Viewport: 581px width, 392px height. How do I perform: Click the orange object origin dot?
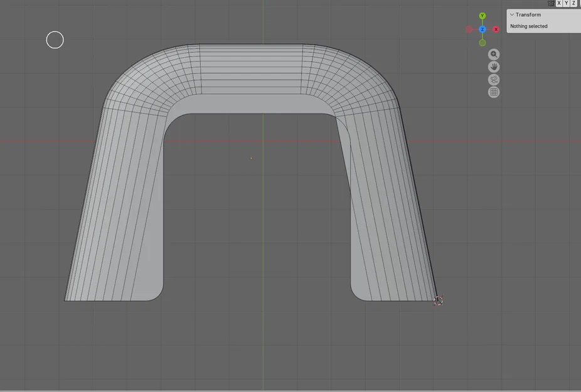point(251,158)
